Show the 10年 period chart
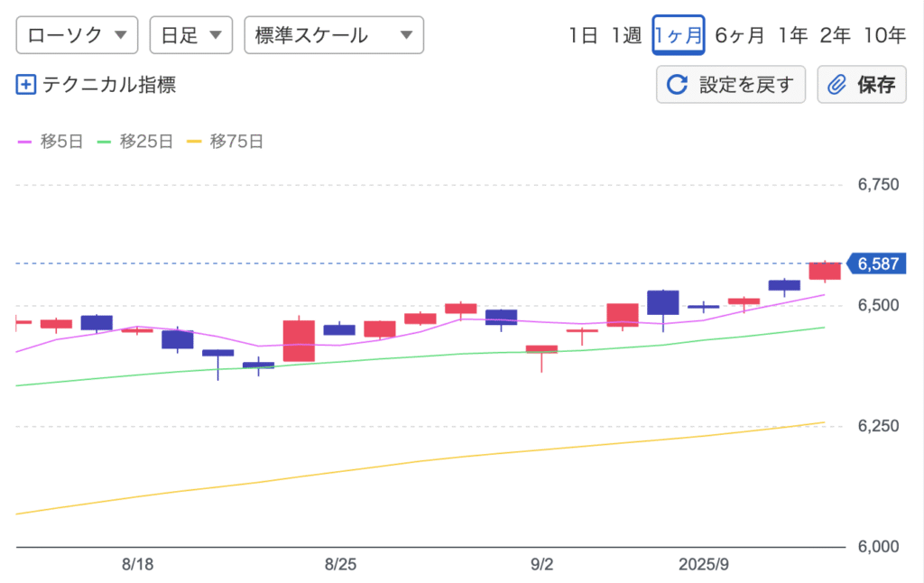 [883, 35]
